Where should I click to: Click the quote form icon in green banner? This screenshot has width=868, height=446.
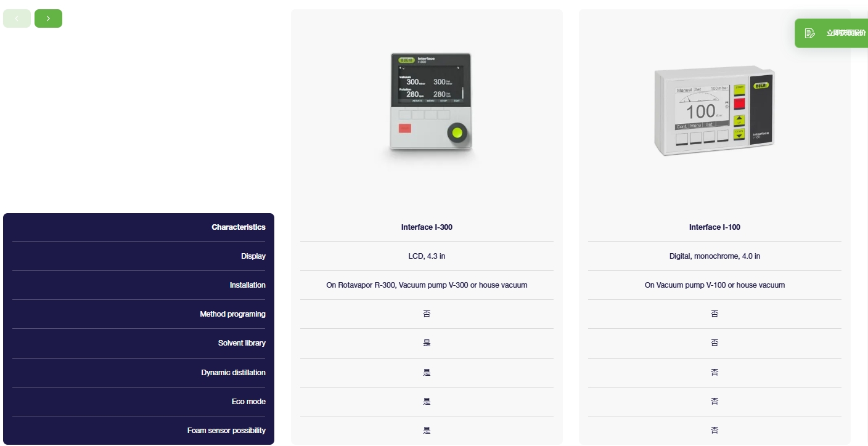[x=810, y=33]
